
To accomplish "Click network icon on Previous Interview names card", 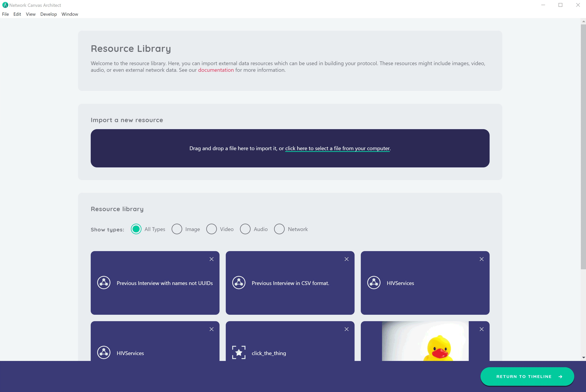I will point(104,283).
